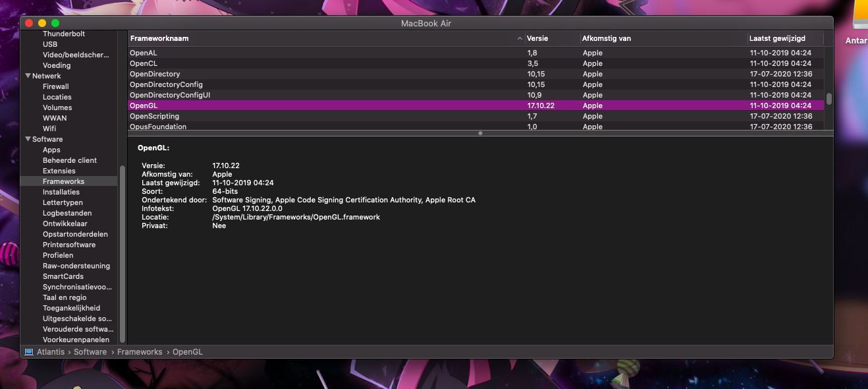This screenshot has height=389, width=868.
Task: Select Ontwikkelaar in the sidebar
Action: tap(65, 224)
